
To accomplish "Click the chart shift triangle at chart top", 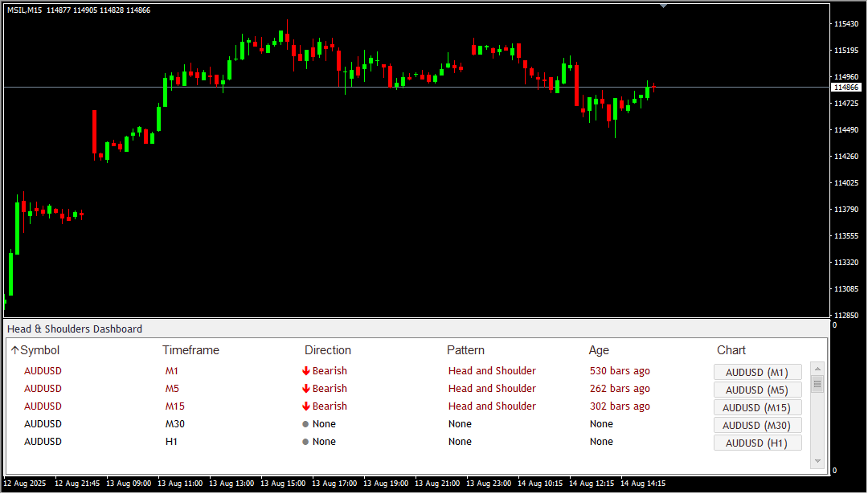I will (663, 6).
